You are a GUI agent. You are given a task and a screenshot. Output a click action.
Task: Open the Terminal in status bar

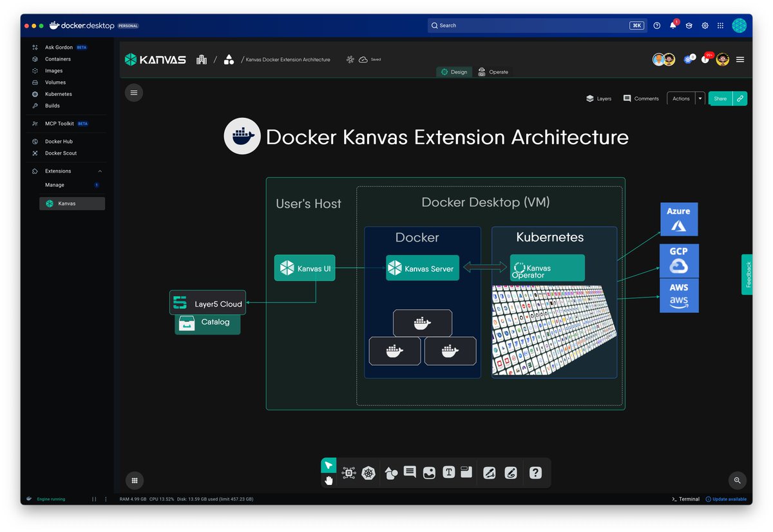coord(685,499)
